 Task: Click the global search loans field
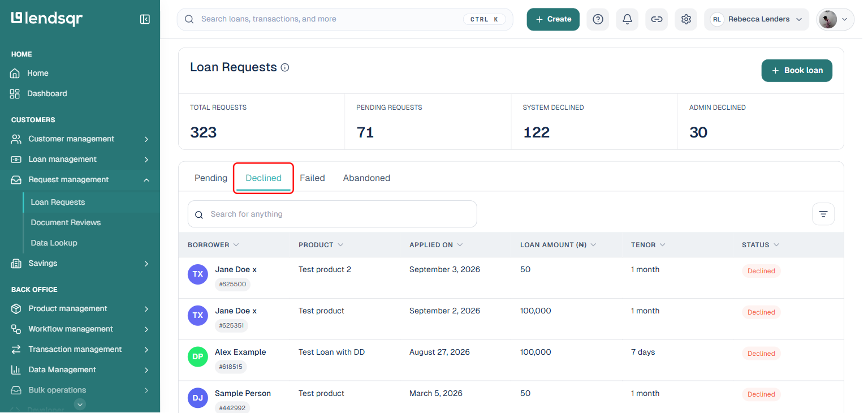pyautogui.click(x=345, y=19)
